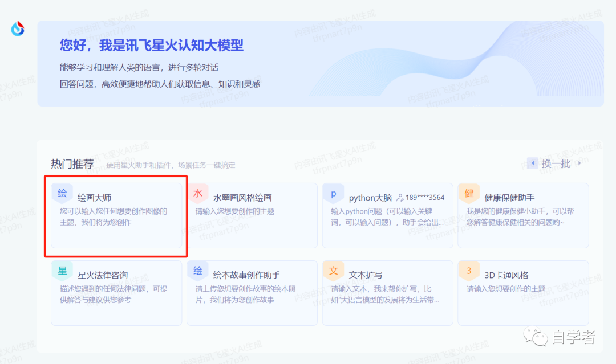Screen dimensions: 616x364
Task: Open the 绘本故事创作助手 assistant title
Action: coord(247,275)
